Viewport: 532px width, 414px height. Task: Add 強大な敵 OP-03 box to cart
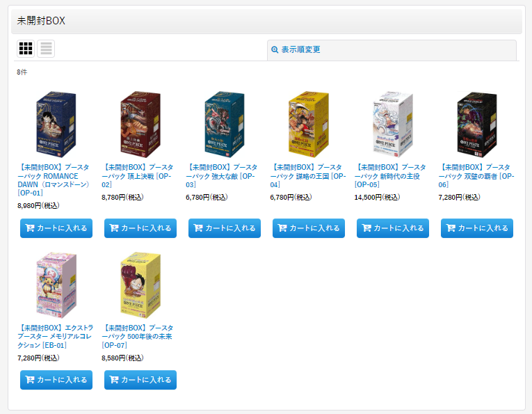pos(225,228)
